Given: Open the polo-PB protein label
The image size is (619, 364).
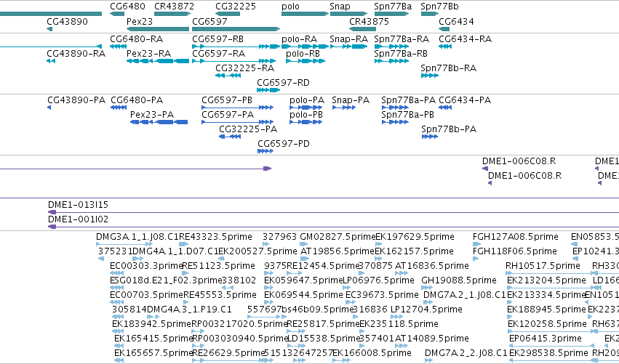Looking at the screenshot, I should 306,115.
